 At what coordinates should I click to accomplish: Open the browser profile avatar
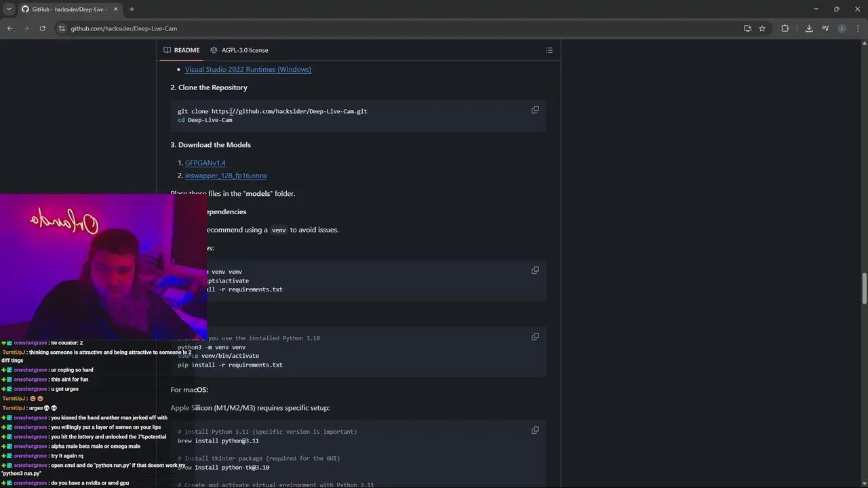[x=842, y=28]
